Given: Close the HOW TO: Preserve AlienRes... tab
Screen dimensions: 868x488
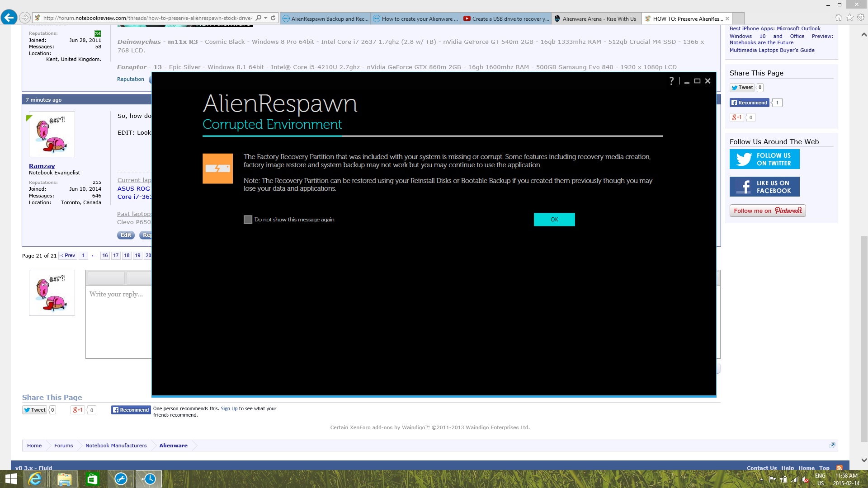Looking at the screenshot, I should [x=727, y=19].
